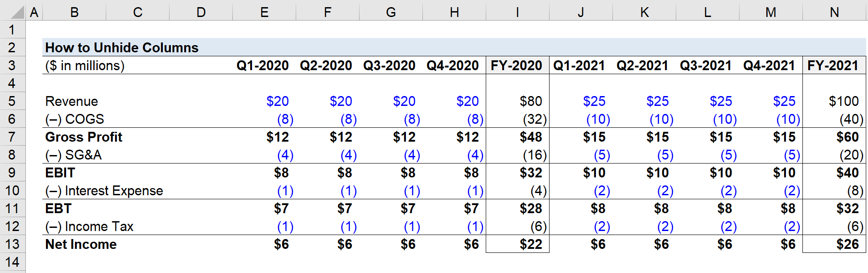Select column header I labeled FY-2020
This screenshot has height=273, width=868.
pos(517,12)
